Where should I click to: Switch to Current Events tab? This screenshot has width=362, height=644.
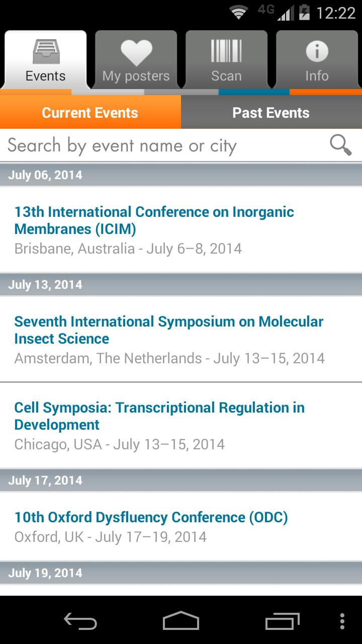(90, 113)
